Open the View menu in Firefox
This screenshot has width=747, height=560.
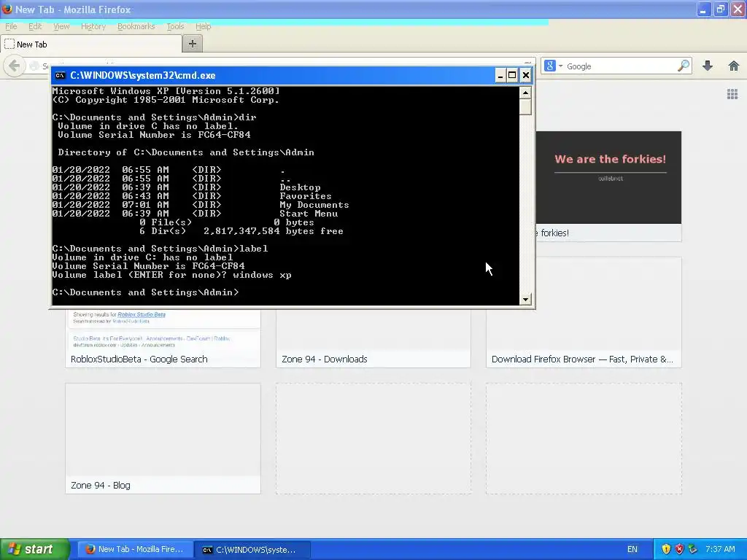click(61, 26)
